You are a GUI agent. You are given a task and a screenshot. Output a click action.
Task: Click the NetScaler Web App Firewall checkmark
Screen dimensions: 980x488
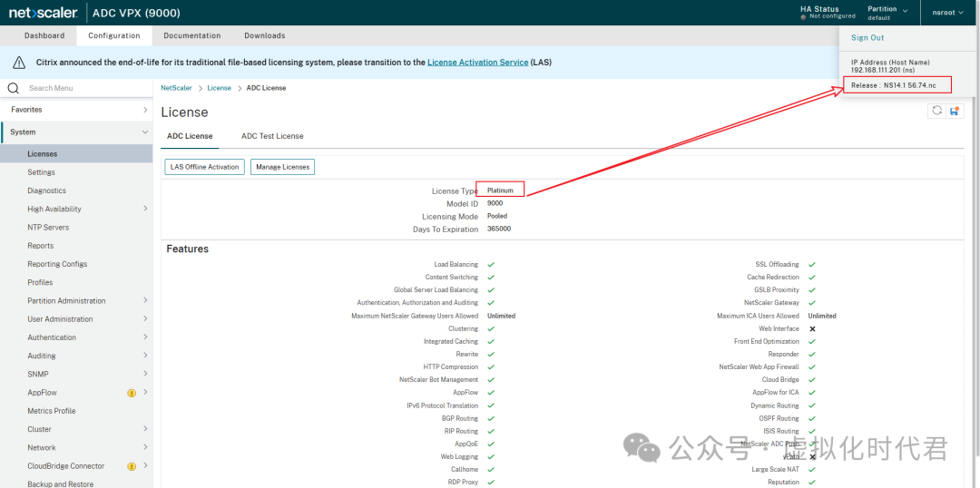(x=812, y=367)
